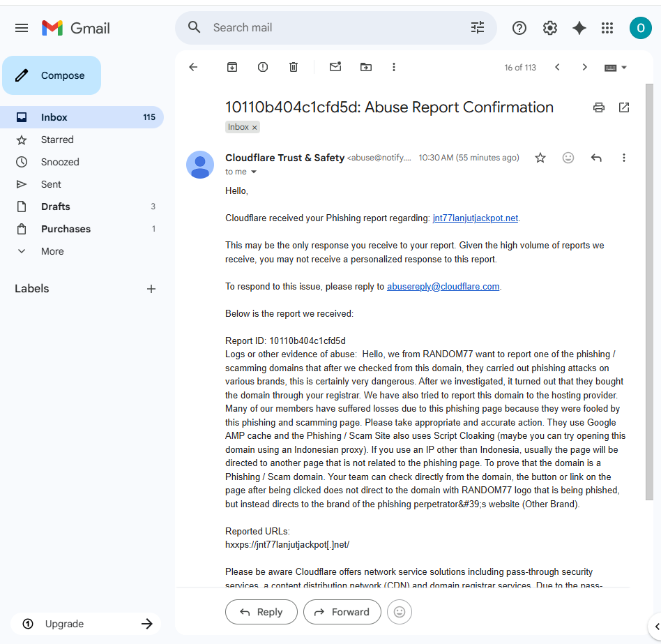The width and height of the screenshot is (661, 644).
Task: Go back to inbox arrow
Action: click(x=193, y=67)
